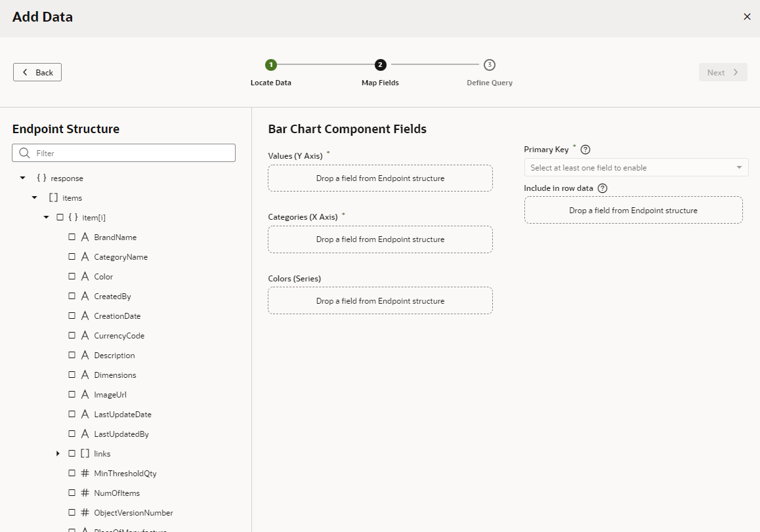Tick the Color field checkbox
Screen dimensions: 760x532
pyautogui.click(x=72, y=277)
